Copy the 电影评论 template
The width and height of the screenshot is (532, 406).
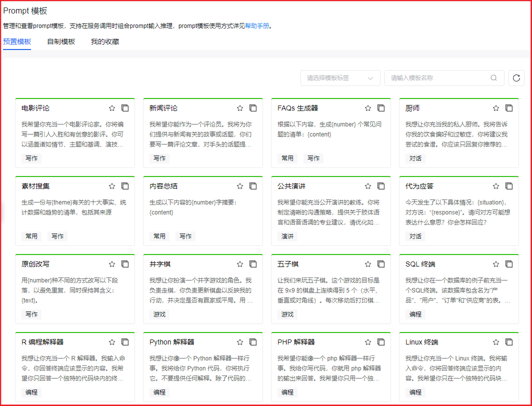coord(125,108)
